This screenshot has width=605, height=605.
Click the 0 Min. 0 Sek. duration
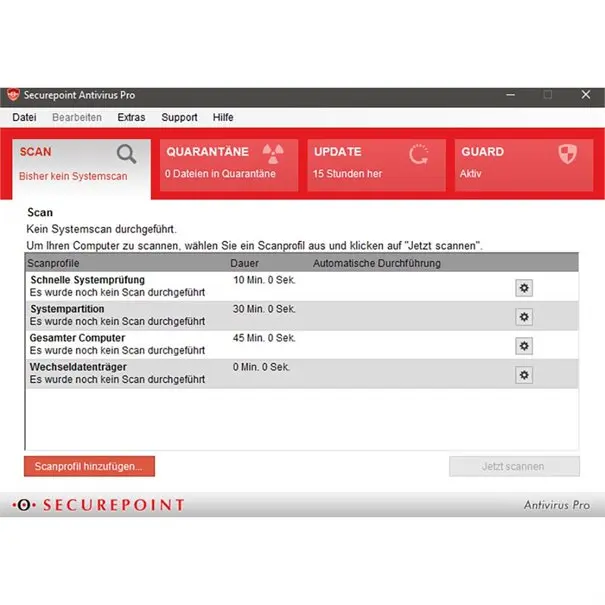261,367
